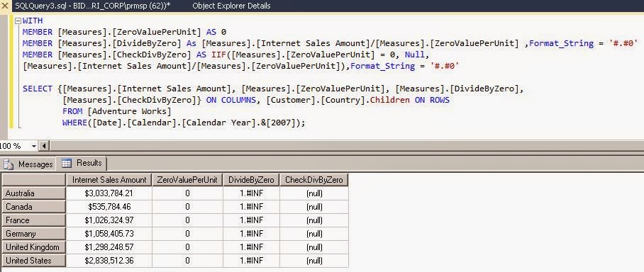Viewport: 644px width, 272px height.
Task: Select the United Kingdom row header
Action: (33, 247)
